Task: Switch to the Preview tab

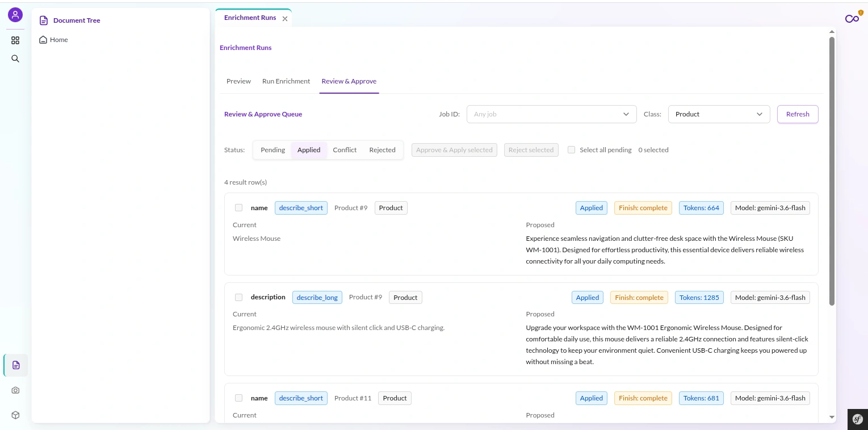Action: [x=238, y=81]
